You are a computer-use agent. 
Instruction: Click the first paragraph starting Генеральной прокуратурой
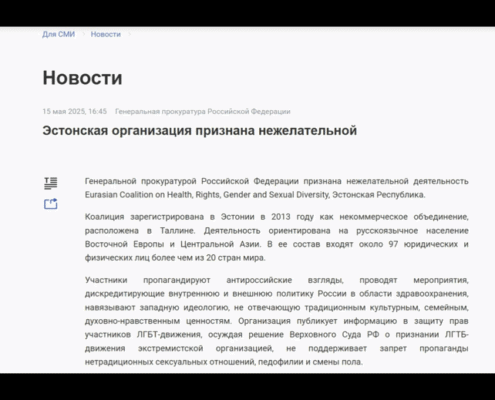277,188
